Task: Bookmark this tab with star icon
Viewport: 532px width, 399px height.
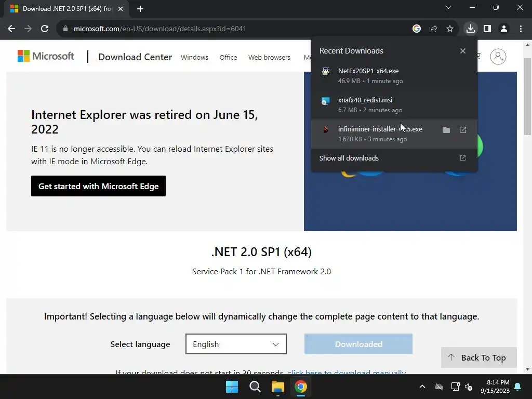Action: coord(449,29)
